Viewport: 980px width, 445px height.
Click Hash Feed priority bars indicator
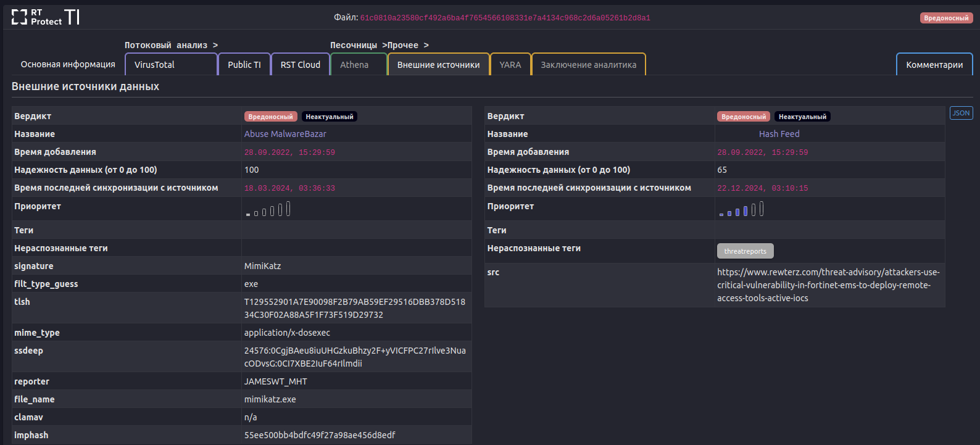point(741,210)
